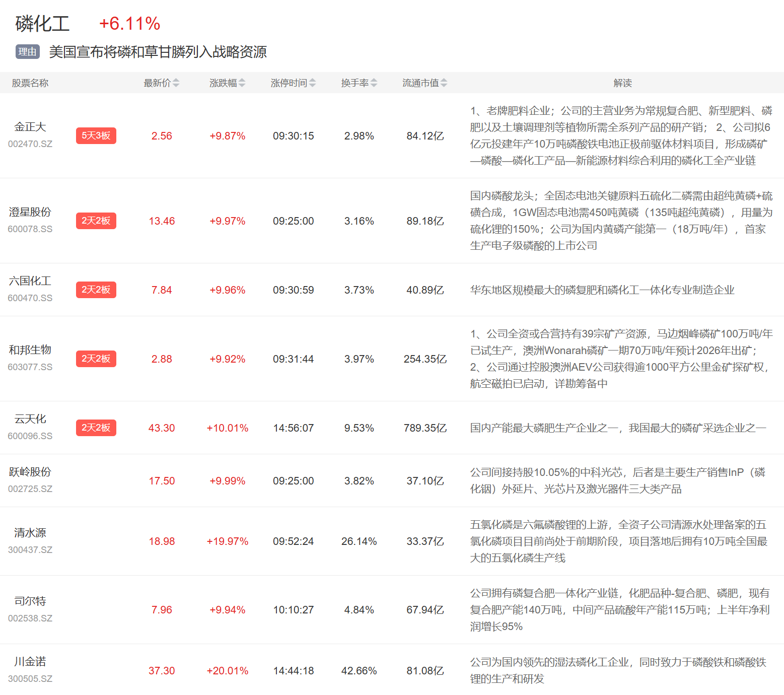Click the 司尔特 description text
The width and height of the screenshot is (784, 695).
tap(619, 610)
